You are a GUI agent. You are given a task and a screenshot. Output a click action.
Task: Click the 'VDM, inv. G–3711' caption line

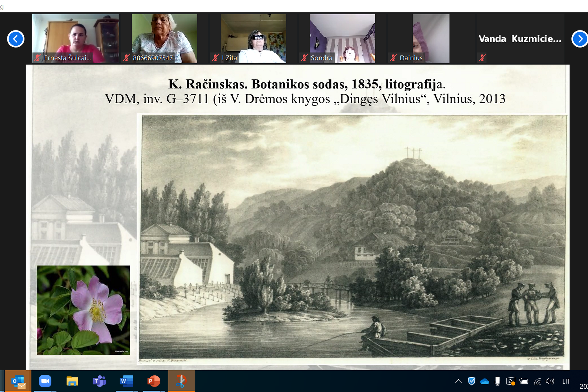305,99
